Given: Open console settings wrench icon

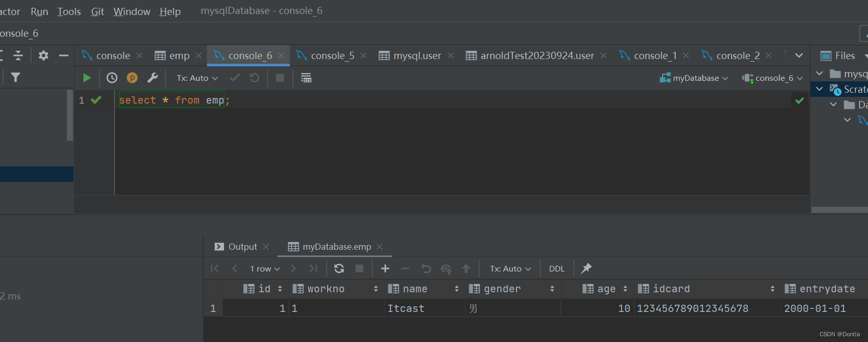Looking at the screenshot, I should [152, 78].
